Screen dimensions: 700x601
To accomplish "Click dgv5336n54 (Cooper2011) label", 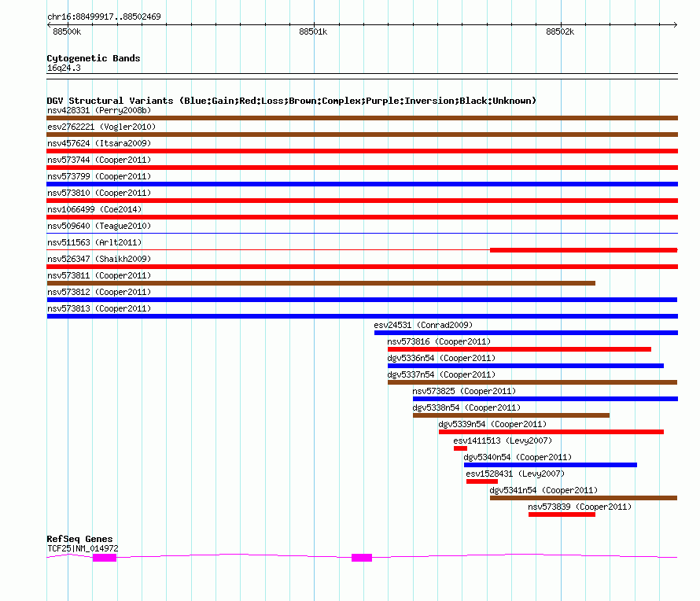I will [441, 358].
